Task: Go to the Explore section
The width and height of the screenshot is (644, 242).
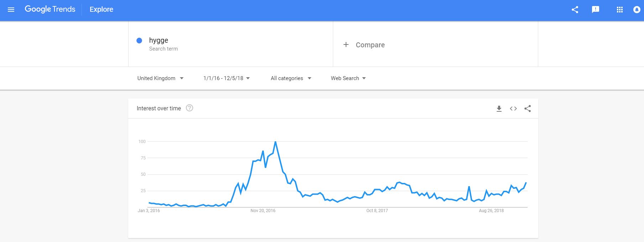Action: (x=101, y=10)
